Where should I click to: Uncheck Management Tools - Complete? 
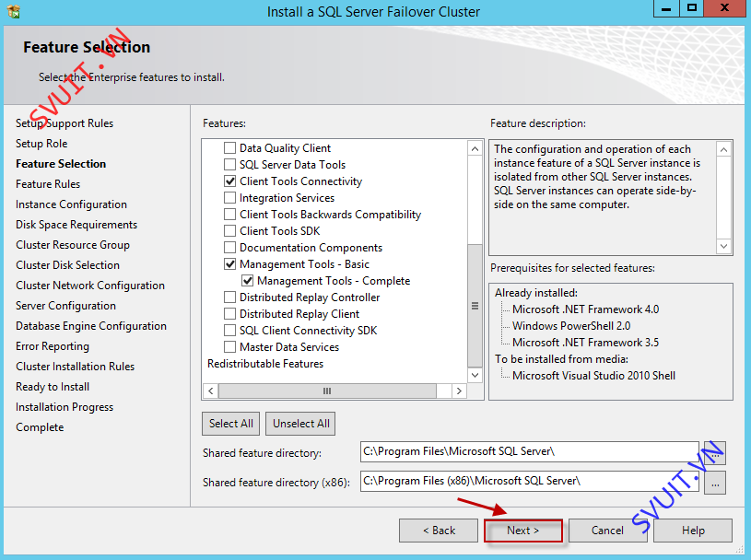tap(248, 281)
